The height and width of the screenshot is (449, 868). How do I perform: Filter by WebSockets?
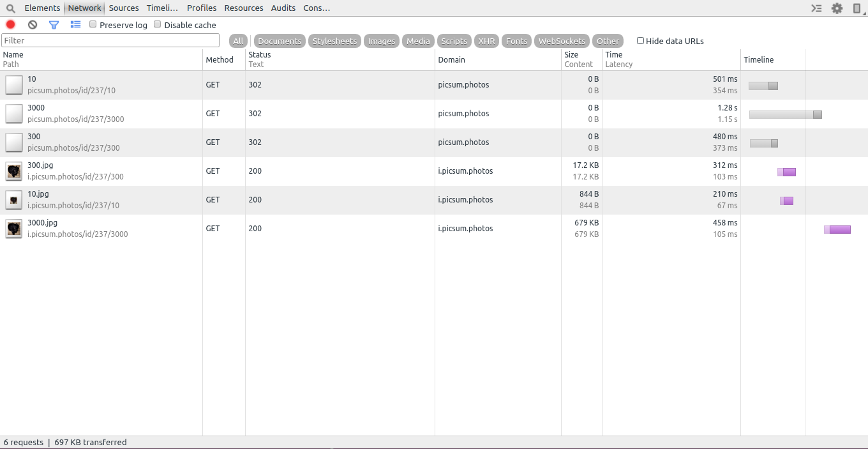tap(562, 41)
